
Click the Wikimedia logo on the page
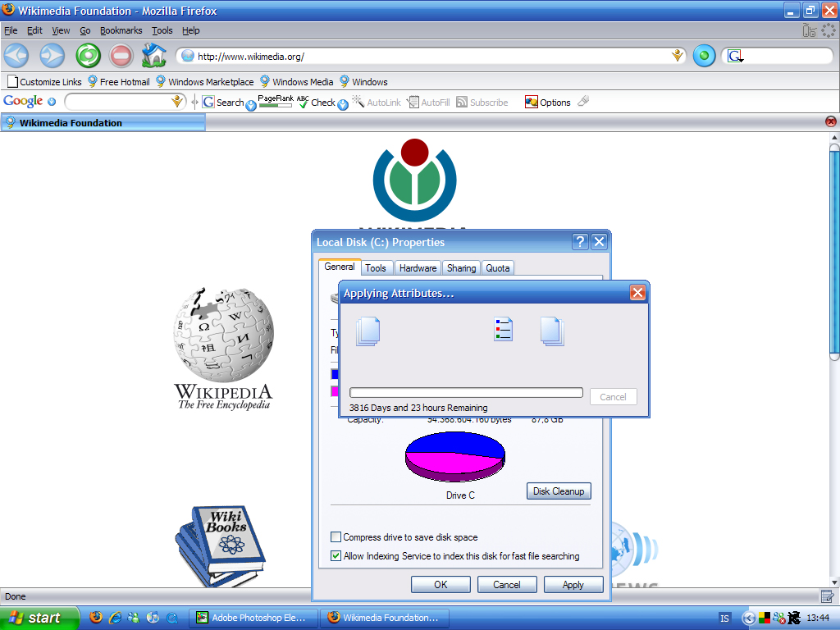pos(414,180)
